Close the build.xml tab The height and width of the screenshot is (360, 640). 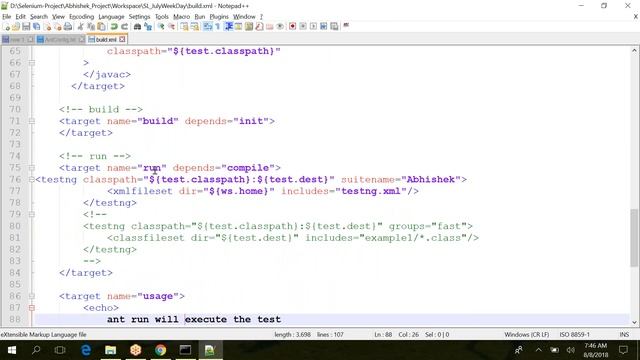click(122, 40)
